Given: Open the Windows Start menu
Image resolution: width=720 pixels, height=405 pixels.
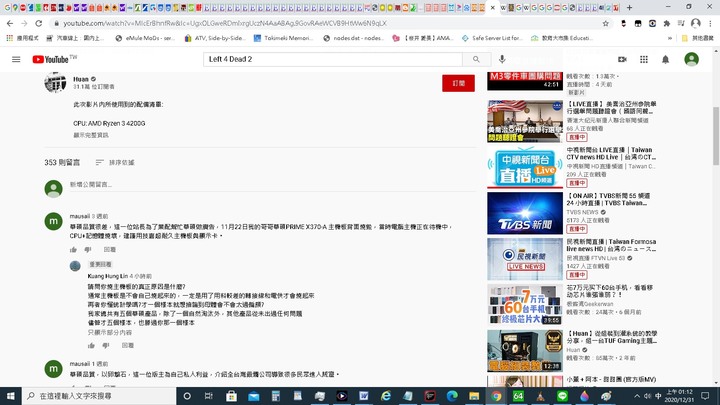Looking at the screenshot, I should [x=11, y=396].
